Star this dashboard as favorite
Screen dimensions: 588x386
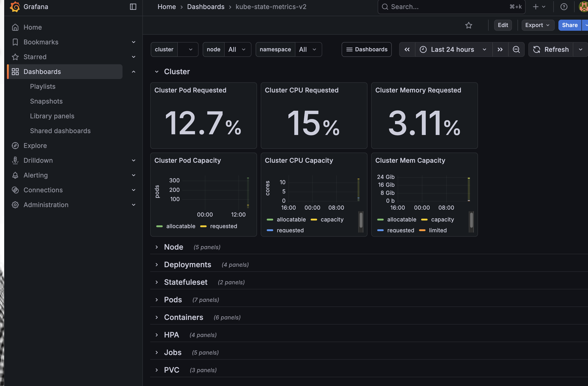pyautogui.click(x=469, y=25)
